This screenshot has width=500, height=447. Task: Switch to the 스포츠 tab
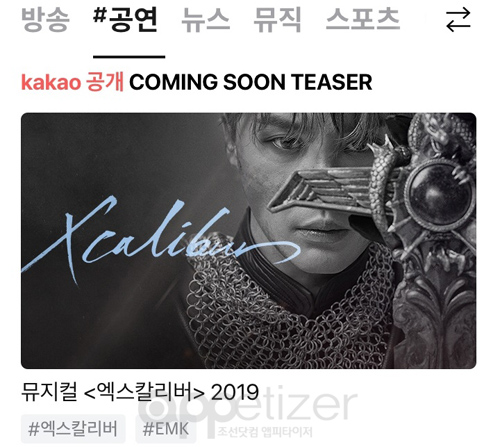(x=363, y=20)
